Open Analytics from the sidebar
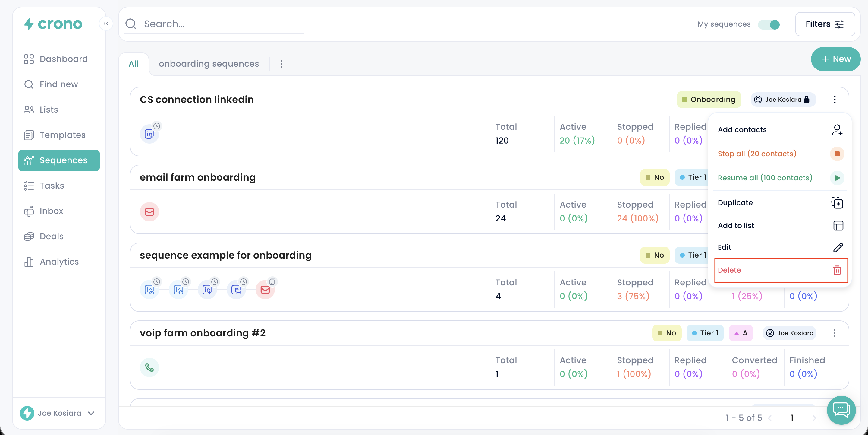This screenshot has width=868, height=435. [59, 262]
